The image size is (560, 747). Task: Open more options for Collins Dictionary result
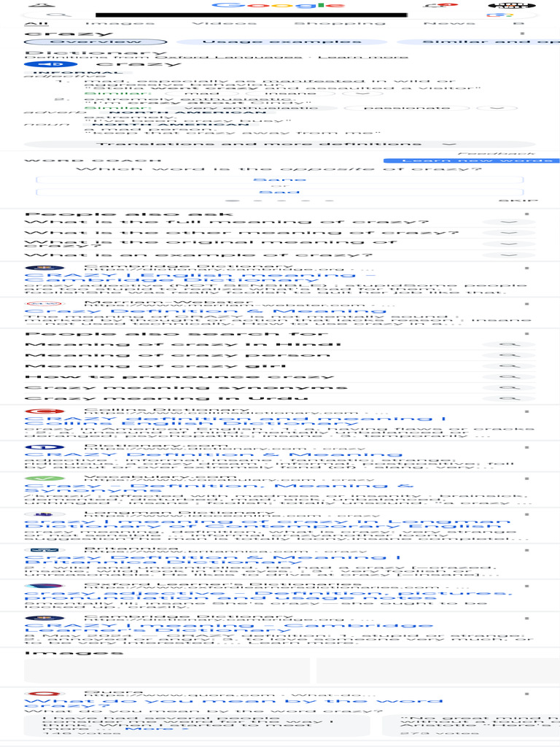click(x=526, y=411)
